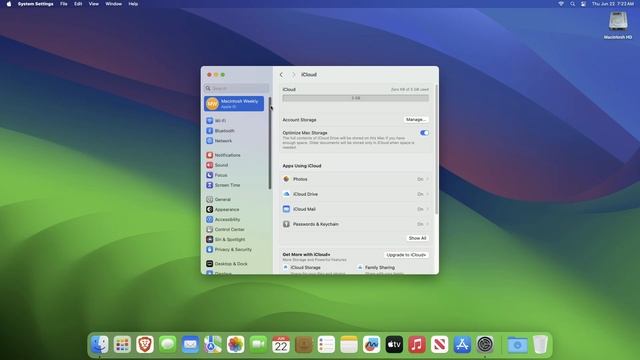Click the settings search field
This screenshot has width=640, height=360.
(236, 88)
